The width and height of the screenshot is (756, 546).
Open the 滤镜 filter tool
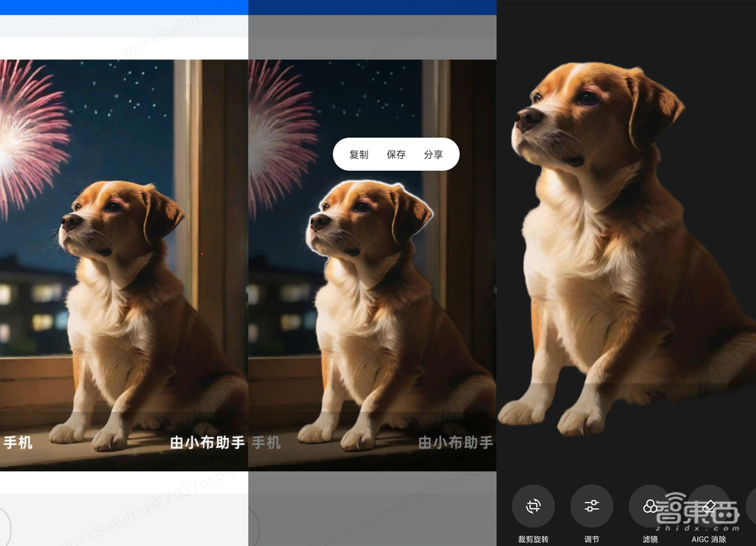649,506
